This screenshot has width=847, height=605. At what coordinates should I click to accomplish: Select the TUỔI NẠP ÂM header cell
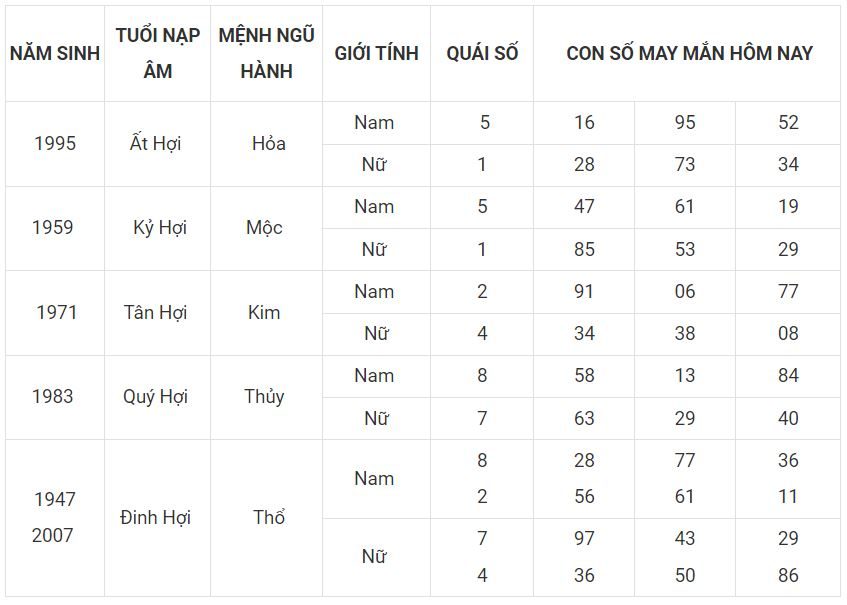click(157, 53)
